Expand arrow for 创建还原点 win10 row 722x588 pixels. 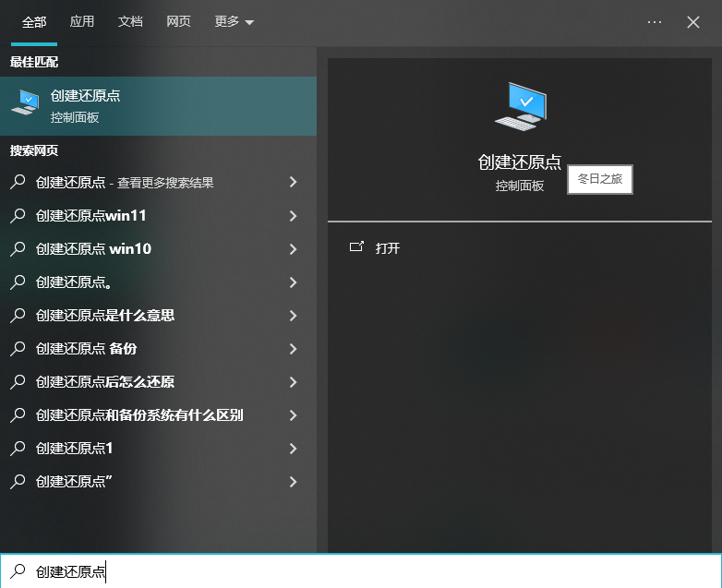click(x=293, y=248)
